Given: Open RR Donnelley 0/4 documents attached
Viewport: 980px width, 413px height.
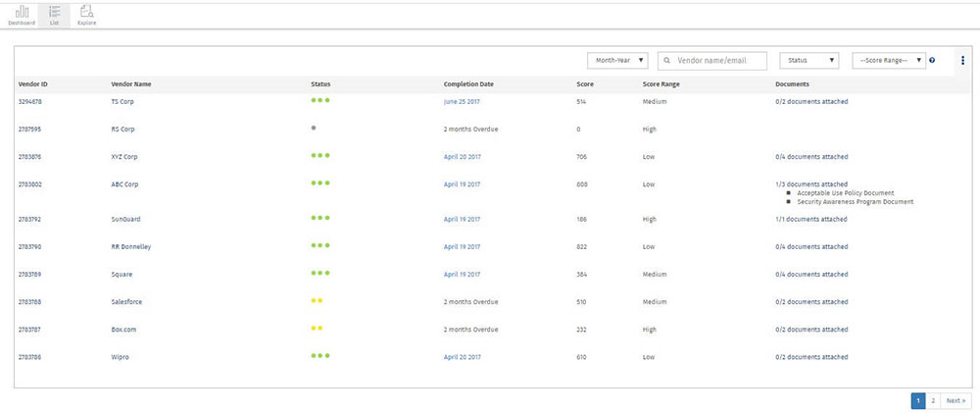Looking at the screenshot, I should pyautogui.click(x=811, y=247).
